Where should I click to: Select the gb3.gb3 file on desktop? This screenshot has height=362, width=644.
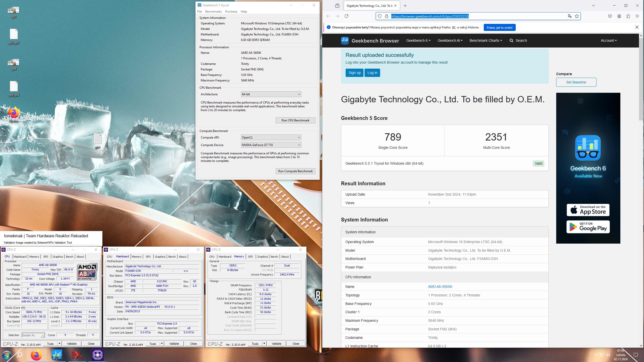14,37
